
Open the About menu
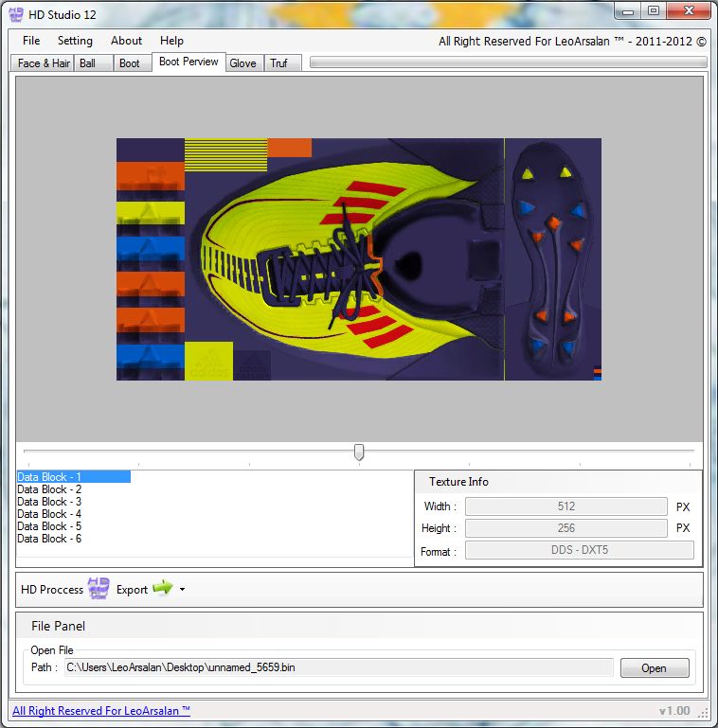[x=126, y=41]
